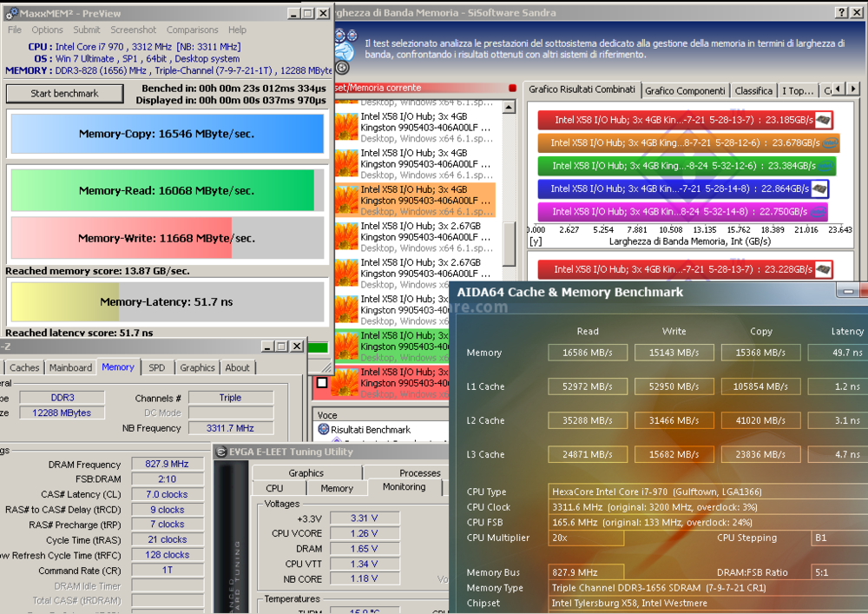Click the chip icon on the 23.228GB/s bar
Image resolution: width=868 pixels, height=614 pixels.
(823, 269)
